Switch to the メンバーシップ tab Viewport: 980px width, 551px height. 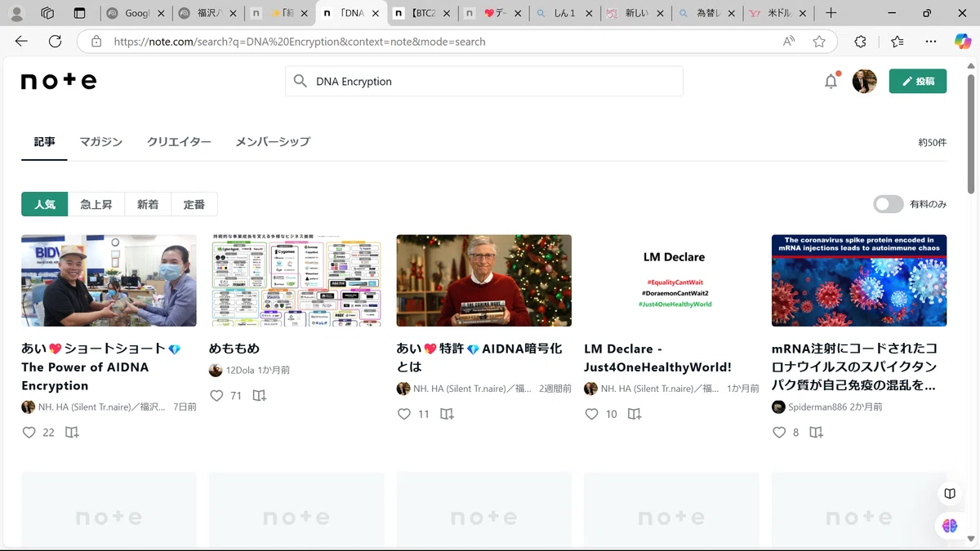pos(273,142)
